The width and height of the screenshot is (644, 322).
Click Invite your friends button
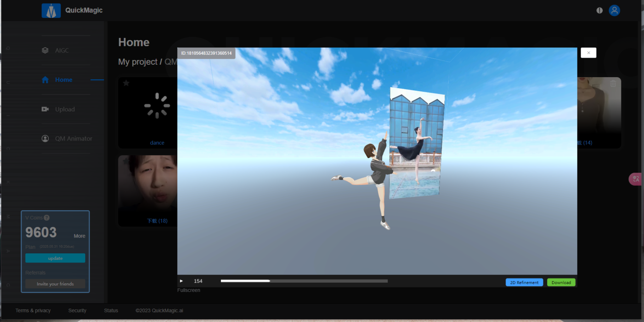pyautogui.click(x=55, y=284)
